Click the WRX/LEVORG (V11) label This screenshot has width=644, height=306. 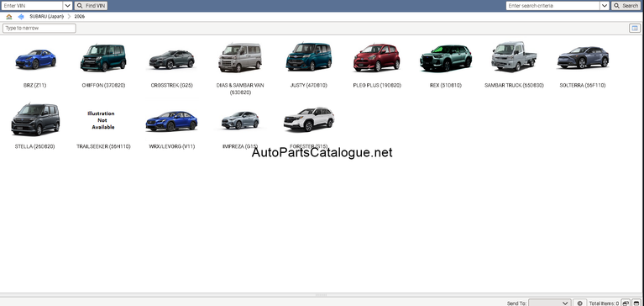[x=171, y=146]
